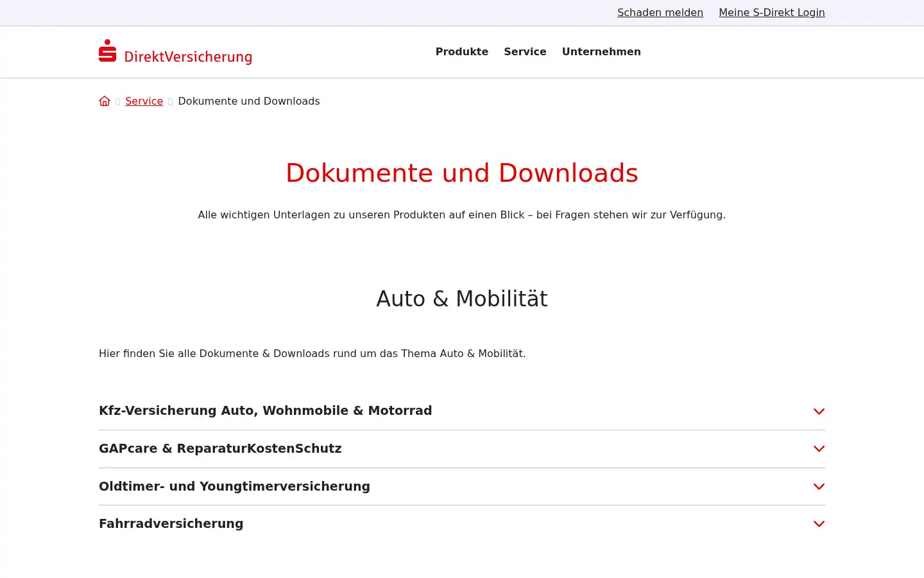Expand the GAPcare & ReparaturKostenSchutz section
Viewport: 924px width, 578px height.
(x=462, y=449)
